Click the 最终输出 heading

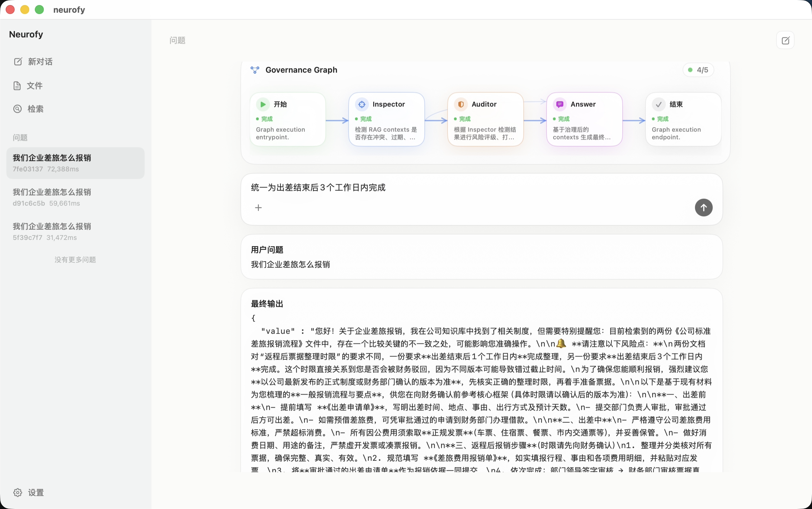click(267, 304)
